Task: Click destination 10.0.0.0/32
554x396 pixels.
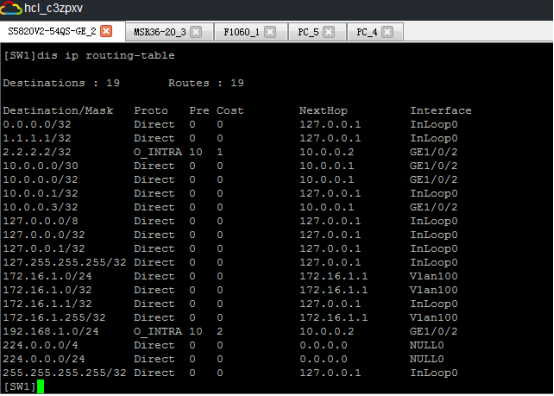Action: pos(41,179)
